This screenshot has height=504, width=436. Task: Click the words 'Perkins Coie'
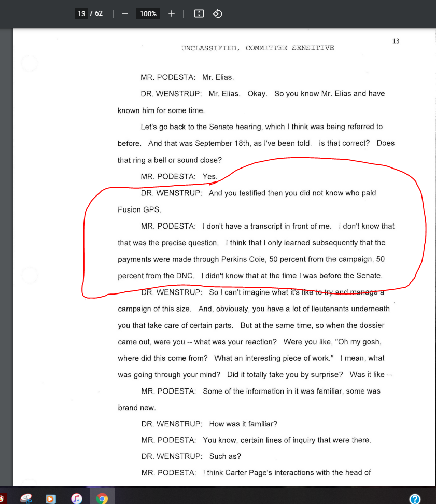[243, 259]
